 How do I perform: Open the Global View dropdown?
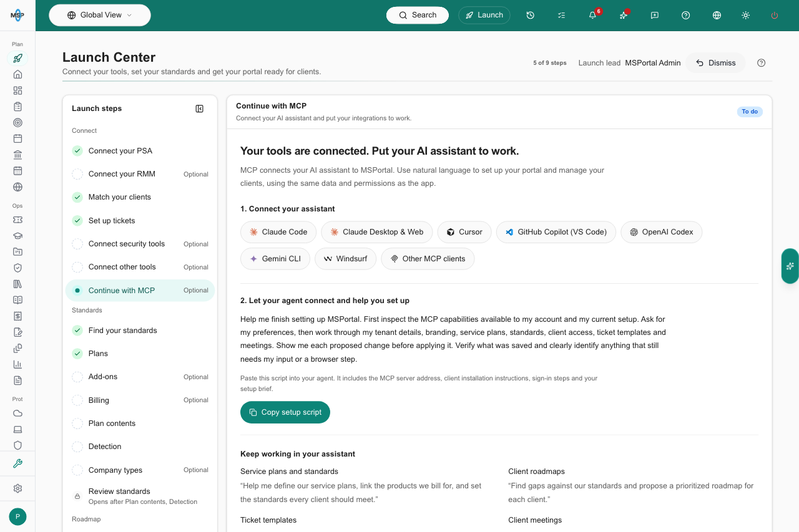(100, 15)
